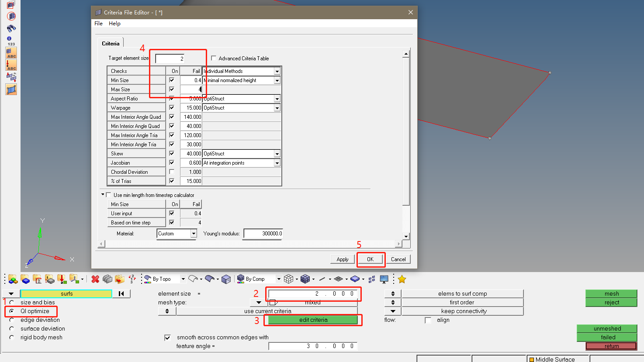Open Material Custom dropdown
Image resolution: width=644 pixels, height=362 pixels.
[x=194, y=234]
